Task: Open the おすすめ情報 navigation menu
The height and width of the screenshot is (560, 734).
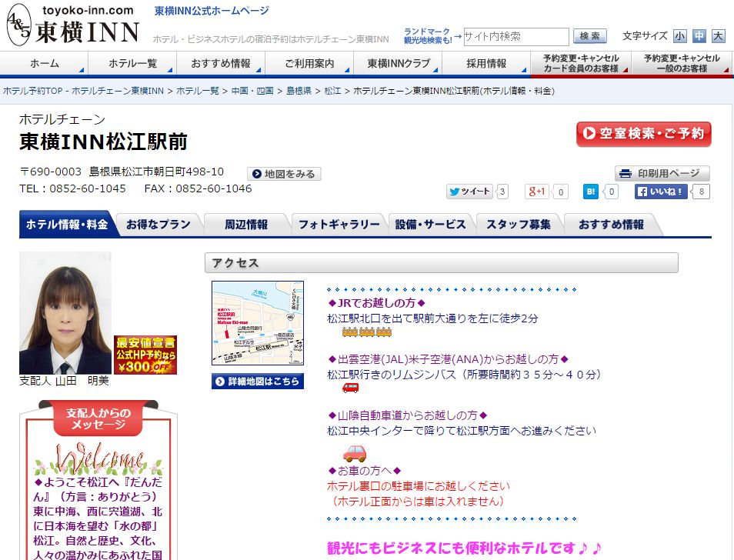Action: point(221,64)
